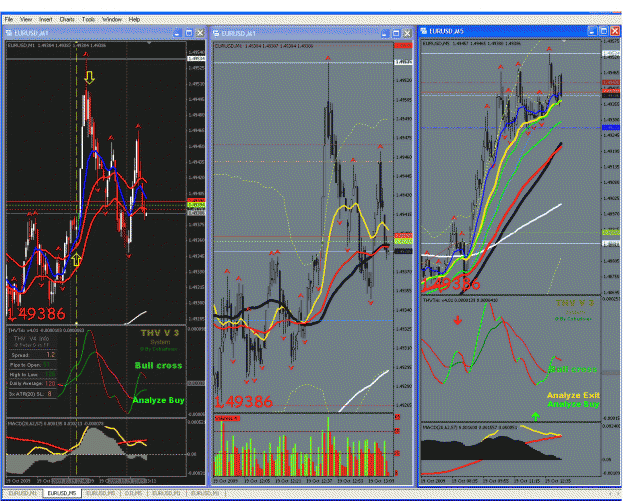Screen dimensions: 625x501
Task: Click the red 1.49386 price on the M5 chart
Action: (451, 284)
